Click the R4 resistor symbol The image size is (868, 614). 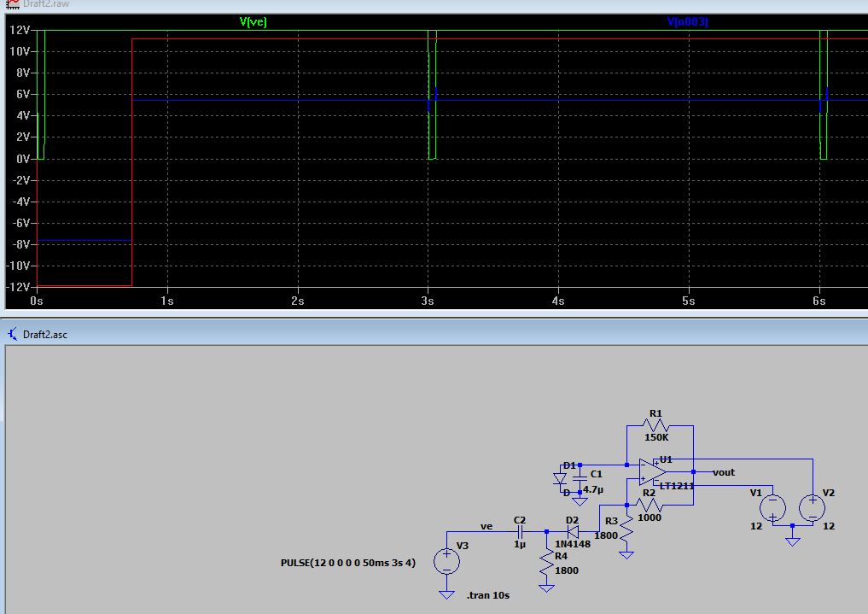click(546, 563)
